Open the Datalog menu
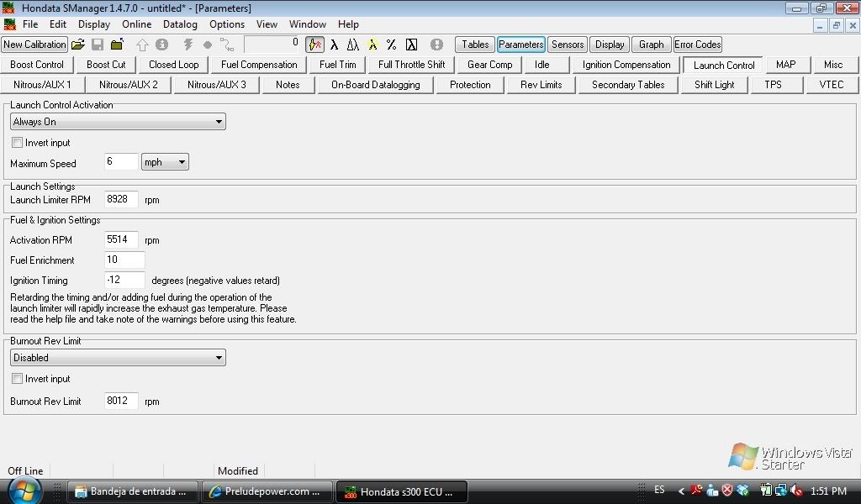This screenshot has width=861, height=504. tap(180, 24)
